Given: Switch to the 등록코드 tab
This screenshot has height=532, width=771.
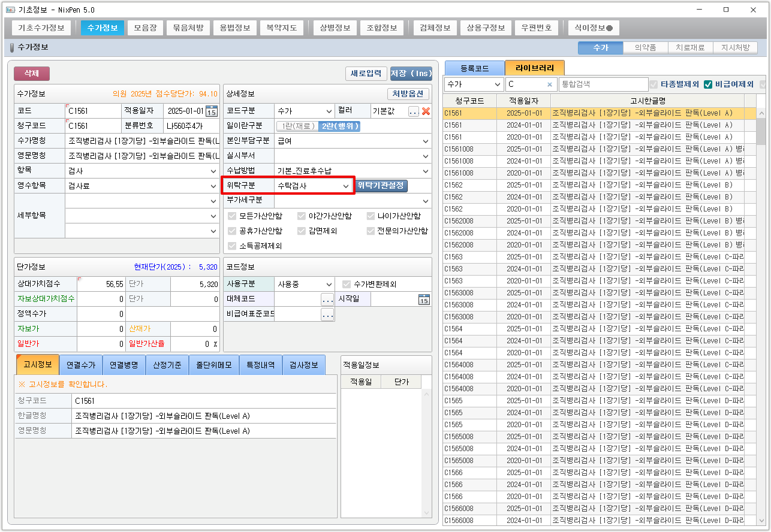Looking at the screenshot, I should pyautogui.click(x=474, y=68).
